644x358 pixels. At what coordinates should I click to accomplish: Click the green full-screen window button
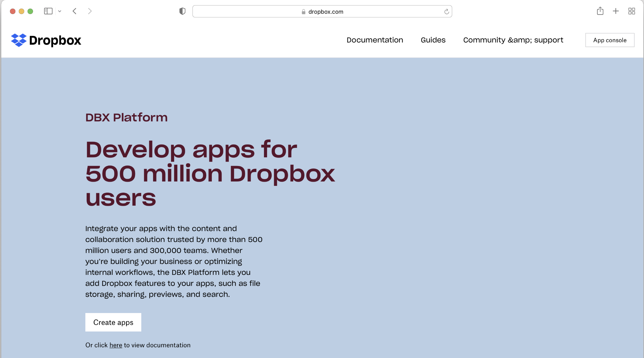[x=30, y=11]
